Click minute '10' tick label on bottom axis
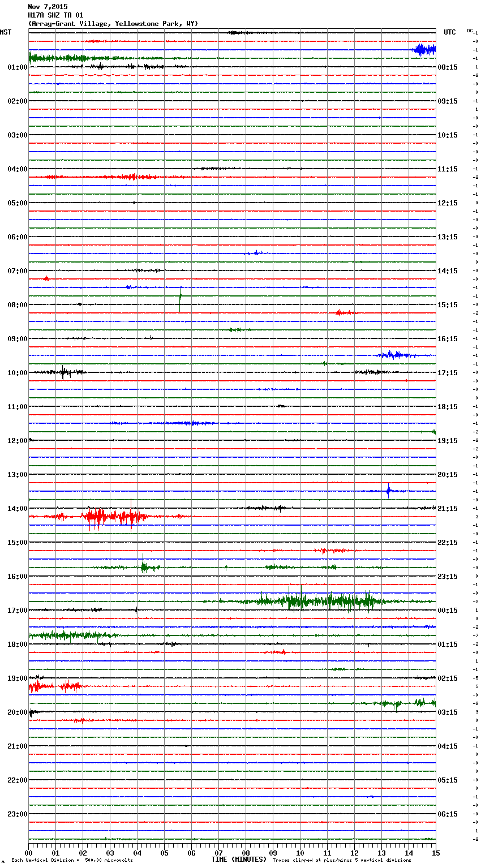Image resolution: width=481 pixels, height=868 pixels. tap(300, 853)
